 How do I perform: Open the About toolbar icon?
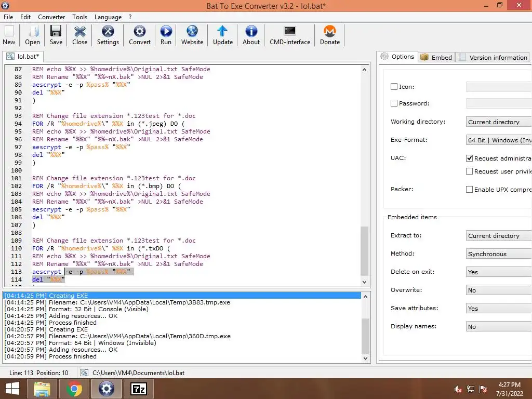[251, 35]
